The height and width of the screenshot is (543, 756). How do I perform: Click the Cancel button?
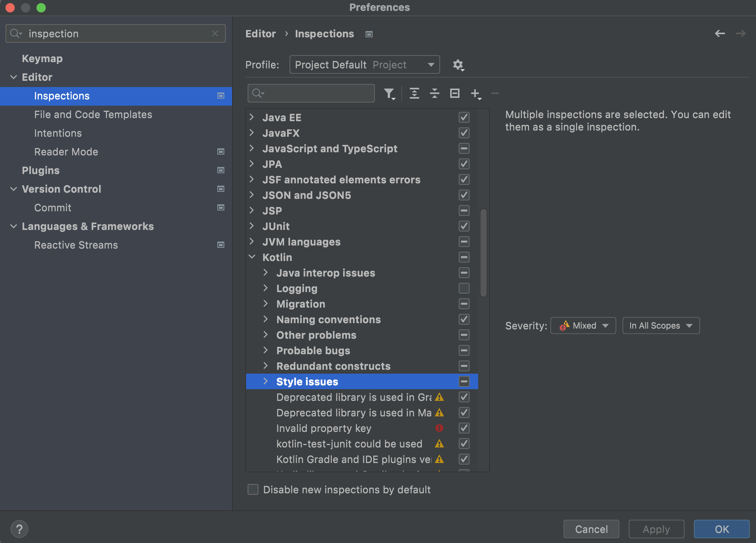coord(591,529)
